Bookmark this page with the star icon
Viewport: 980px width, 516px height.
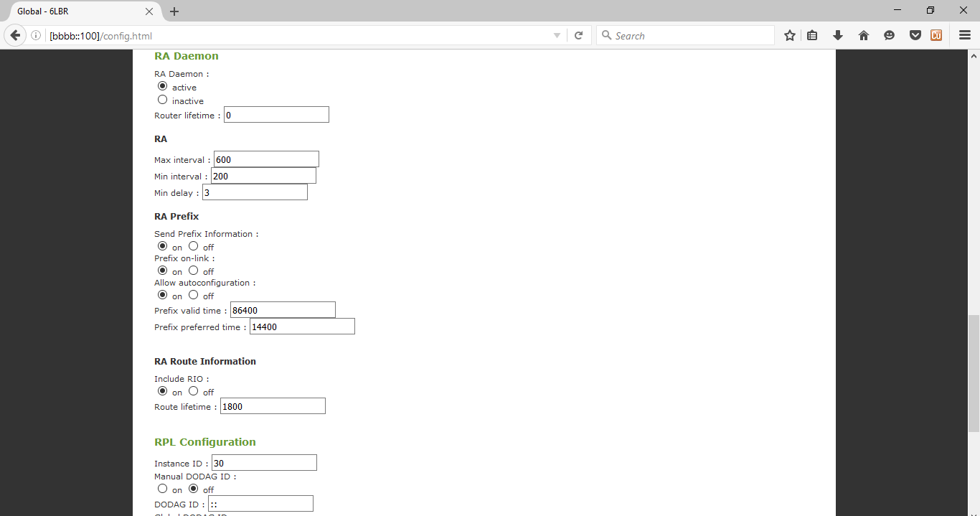click(x=790, y=35)
